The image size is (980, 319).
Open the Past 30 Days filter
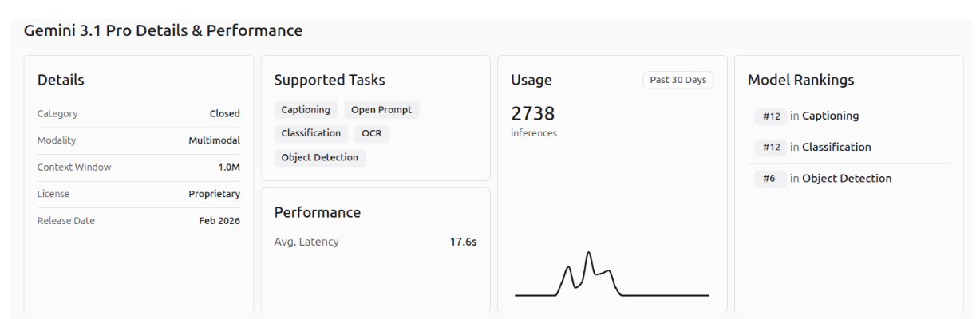(x=678, y=80)
